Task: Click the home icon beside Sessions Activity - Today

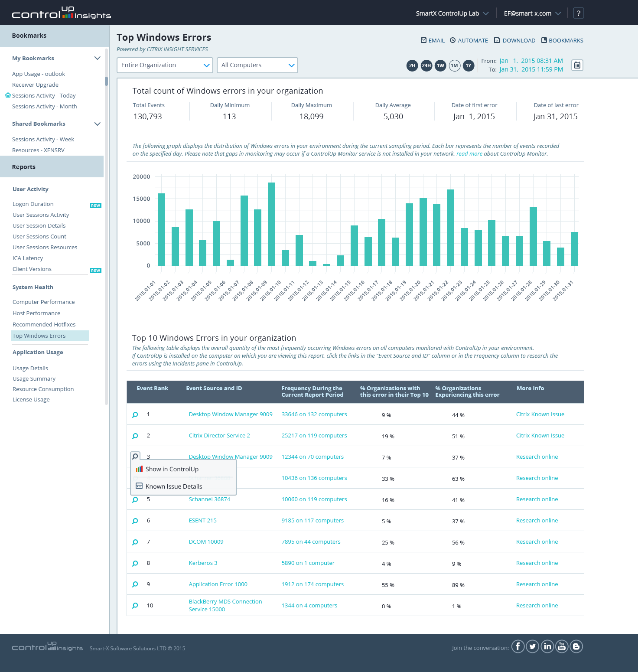Action: coord(8,95)
